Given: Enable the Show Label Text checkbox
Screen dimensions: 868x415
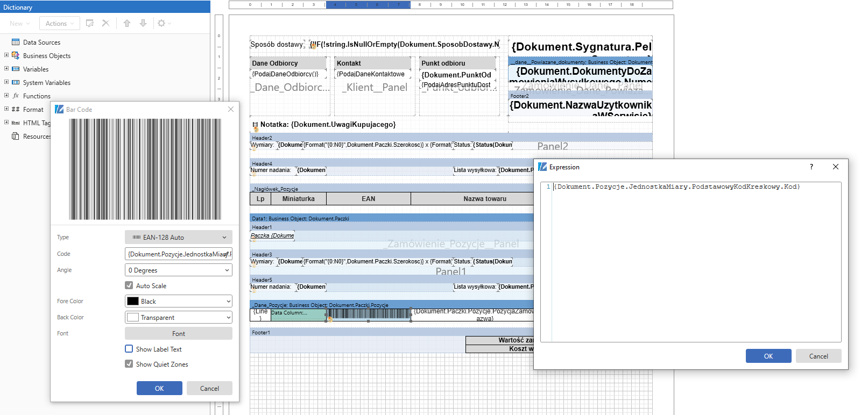Looking at the screenshot, I should tap(129, 349).
